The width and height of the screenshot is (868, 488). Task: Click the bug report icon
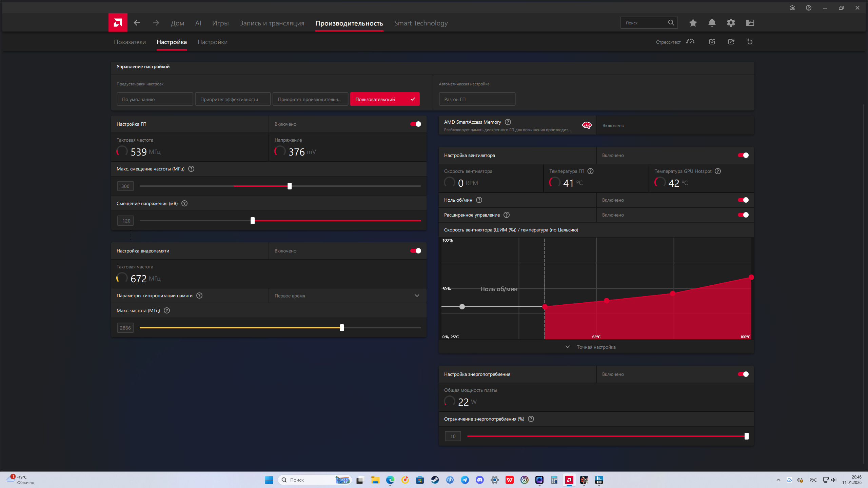coord(792,8)
